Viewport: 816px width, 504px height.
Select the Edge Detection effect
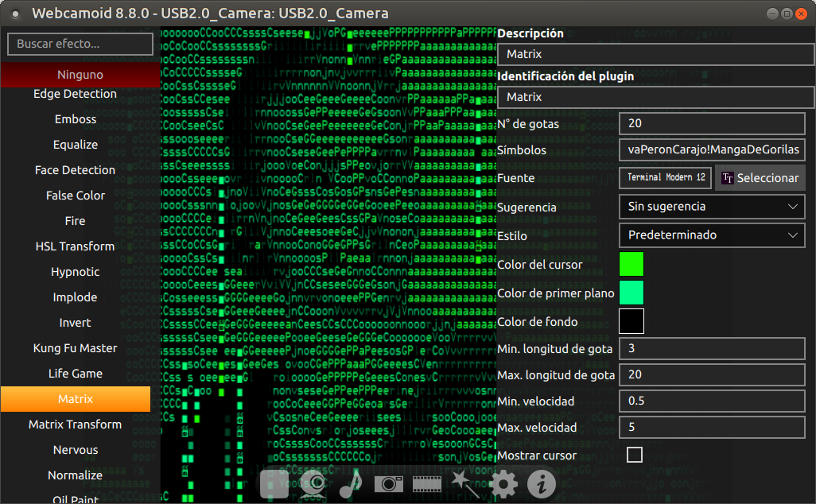(76, 94)
